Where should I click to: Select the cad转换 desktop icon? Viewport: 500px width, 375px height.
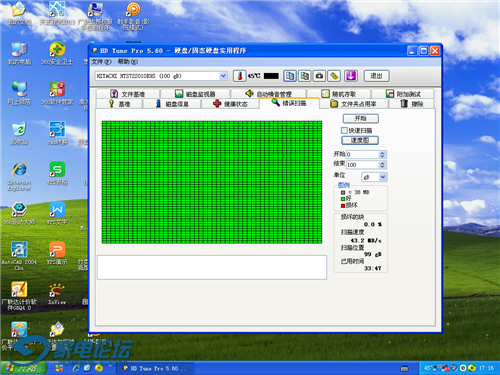coord(57,134)
